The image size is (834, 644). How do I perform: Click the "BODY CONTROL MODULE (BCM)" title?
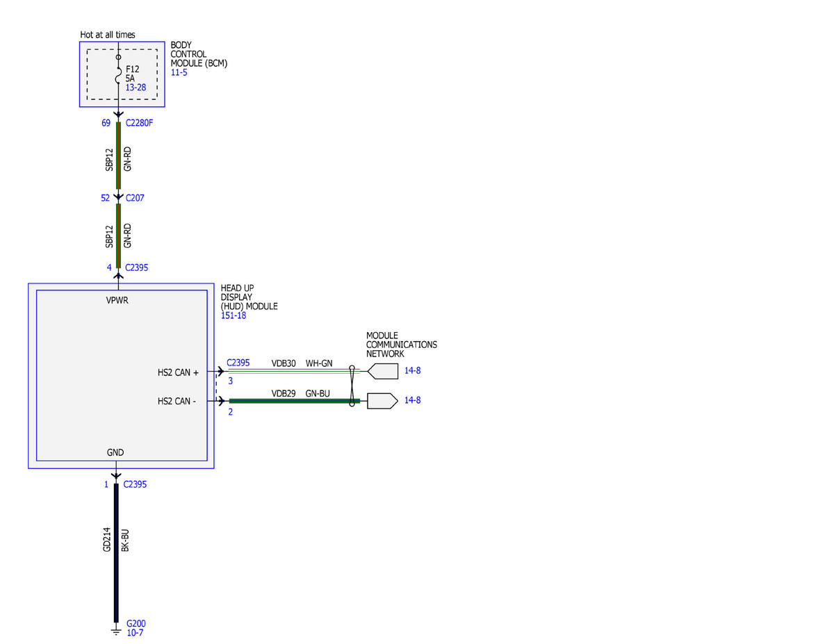pyautogui.click(x=199, y=54)
